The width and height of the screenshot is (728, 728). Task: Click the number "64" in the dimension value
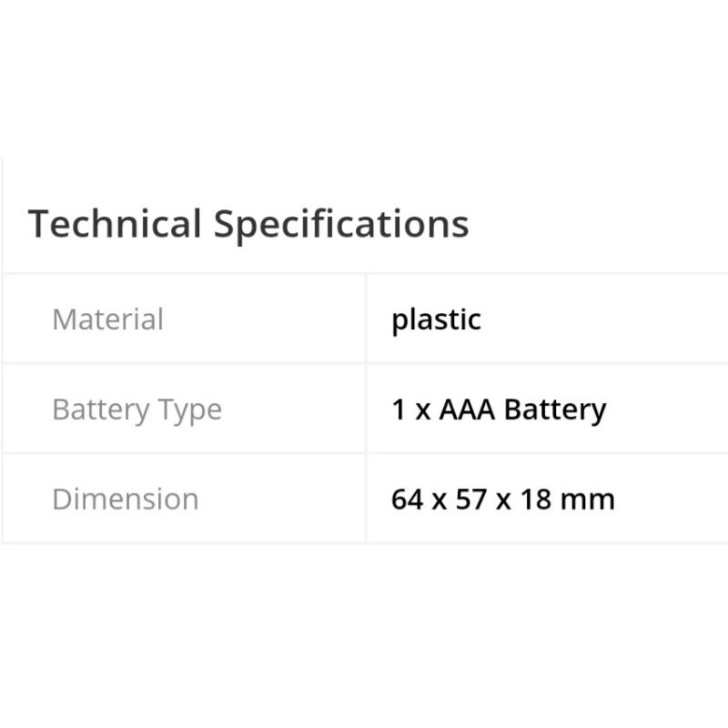click(406, 499)
